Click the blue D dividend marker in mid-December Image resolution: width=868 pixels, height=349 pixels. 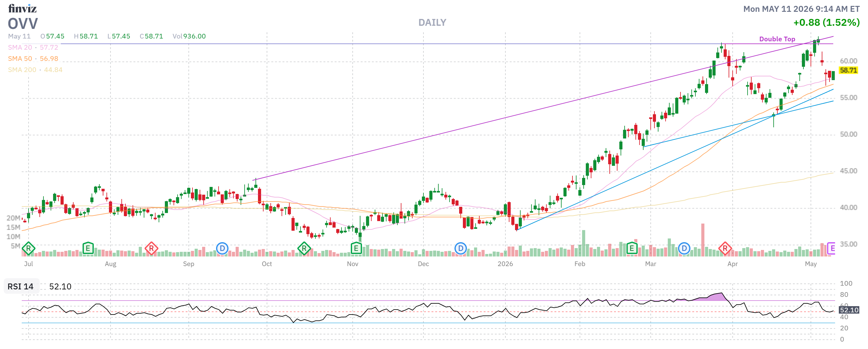coord(461,249)
